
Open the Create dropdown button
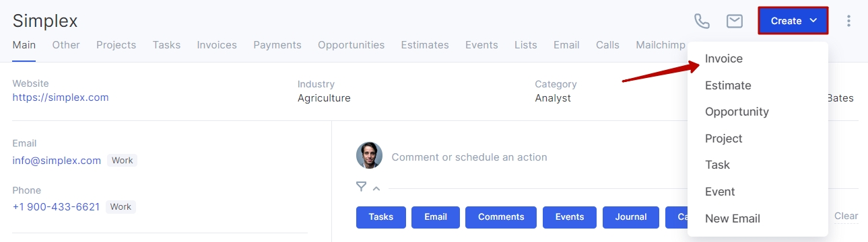click(793, 21)
